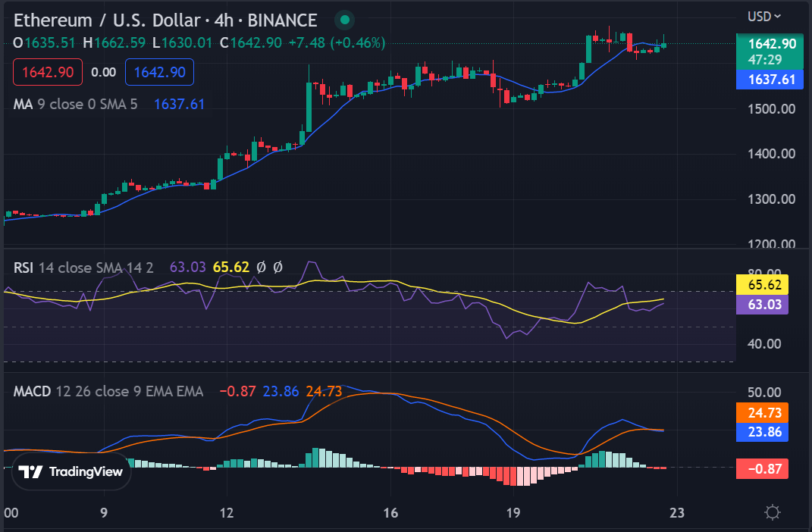Screen dimensions: 812x532
Task: Click the orange 24.73 MACD signal label
Action: pyautogui.click(x=763, y=413)
